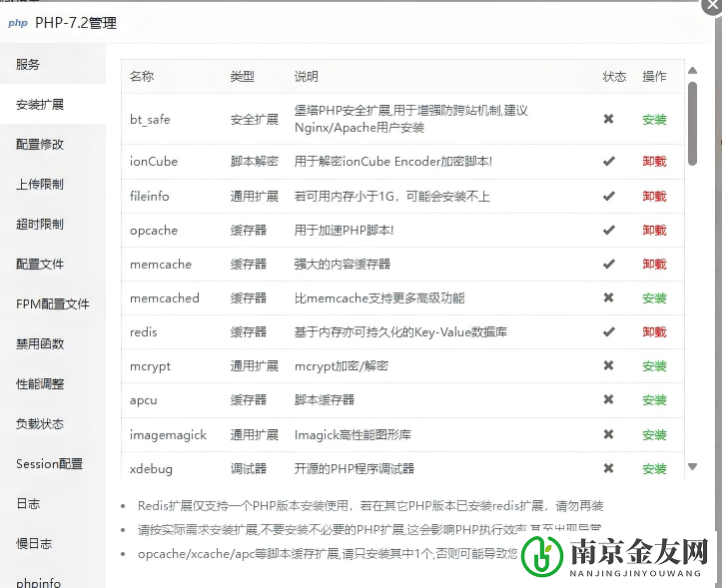
Task: Click 调试器 type in xdebug row
Action: pos(249,469)
